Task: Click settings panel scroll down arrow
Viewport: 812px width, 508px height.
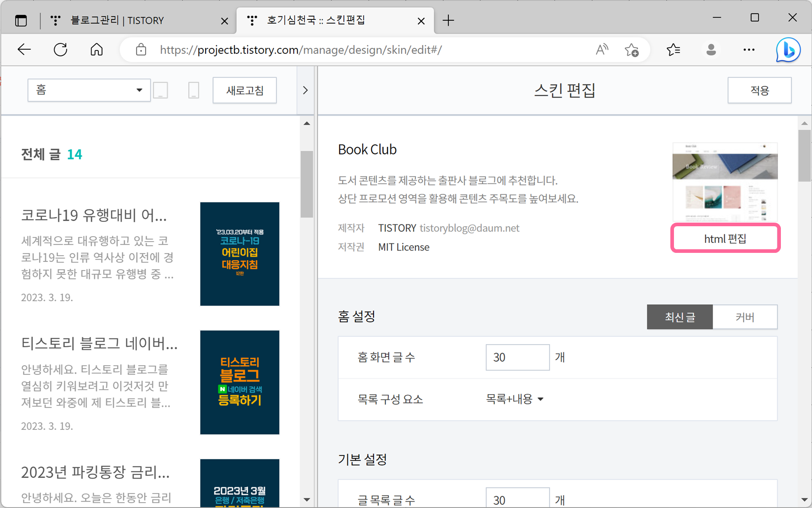Action: (804, 499)
